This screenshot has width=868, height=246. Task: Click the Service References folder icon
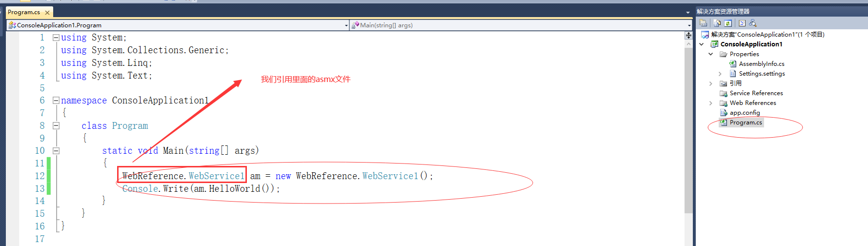tap(724, 93)
